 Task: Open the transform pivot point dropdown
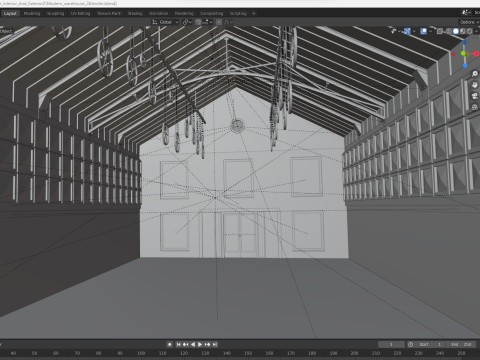187,22
